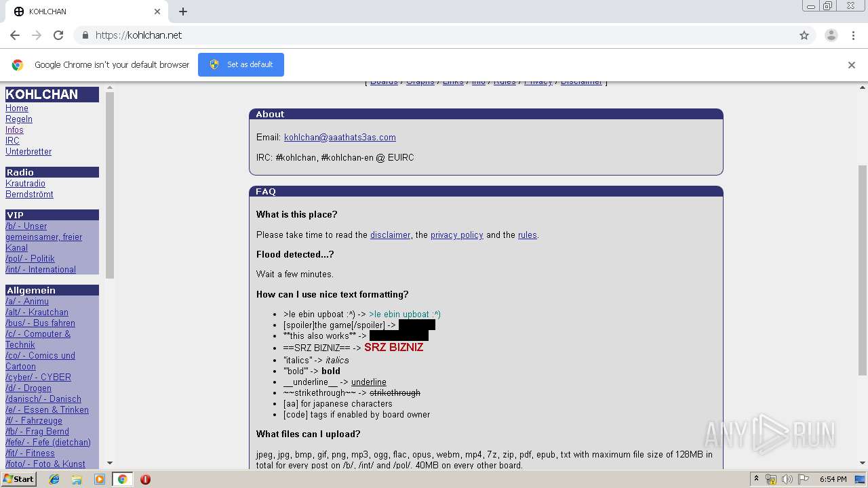Open the /alt/ - Krautchan board
The width and height of the screenshot is (868, 488).
pyautogui.click(x=37, y=312)
